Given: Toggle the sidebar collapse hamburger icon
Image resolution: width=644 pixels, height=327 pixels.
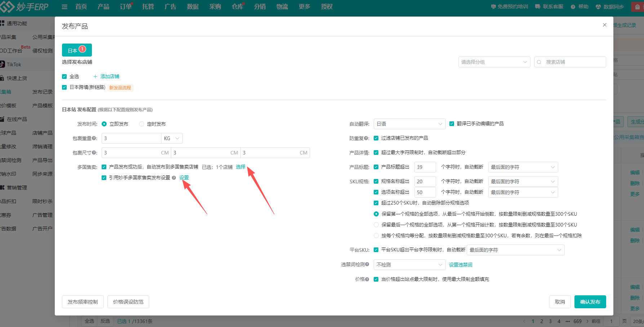Looking at the screenshot, I should [x=65, y=7].
